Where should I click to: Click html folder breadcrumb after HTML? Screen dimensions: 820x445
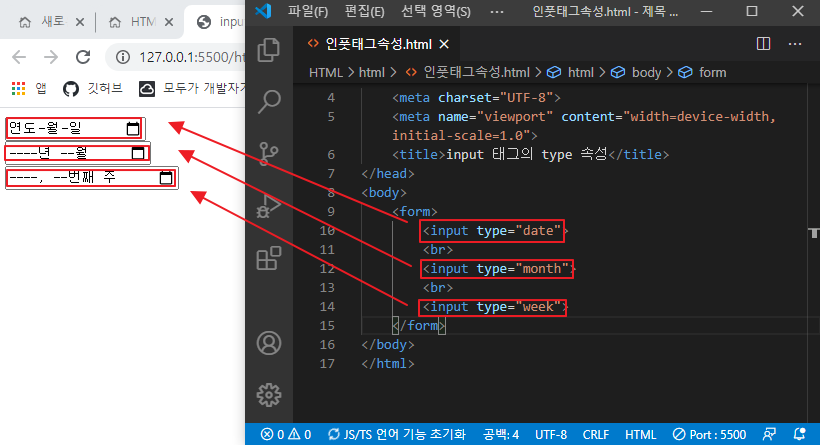tap(372, 73)
